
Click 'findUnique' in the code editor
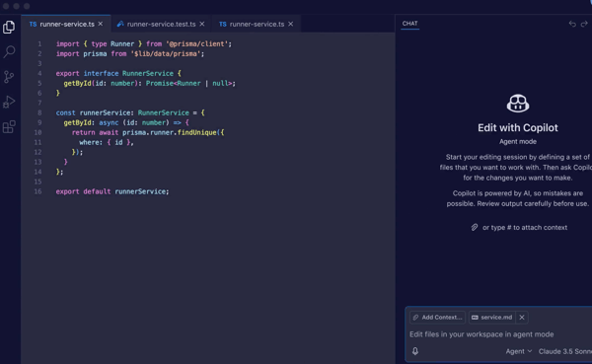click(196, 132)
